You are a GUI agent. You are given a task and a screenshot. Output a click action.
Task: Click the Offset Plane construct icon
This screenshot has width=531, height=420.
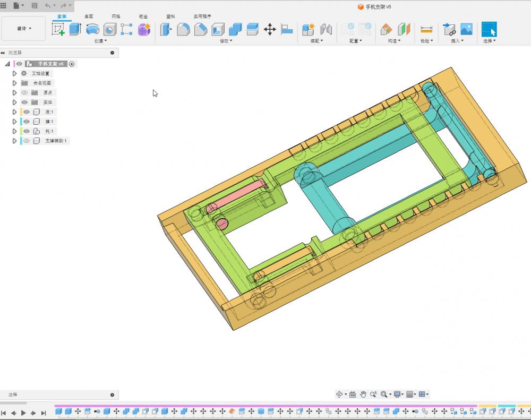(x=386, y=29)
